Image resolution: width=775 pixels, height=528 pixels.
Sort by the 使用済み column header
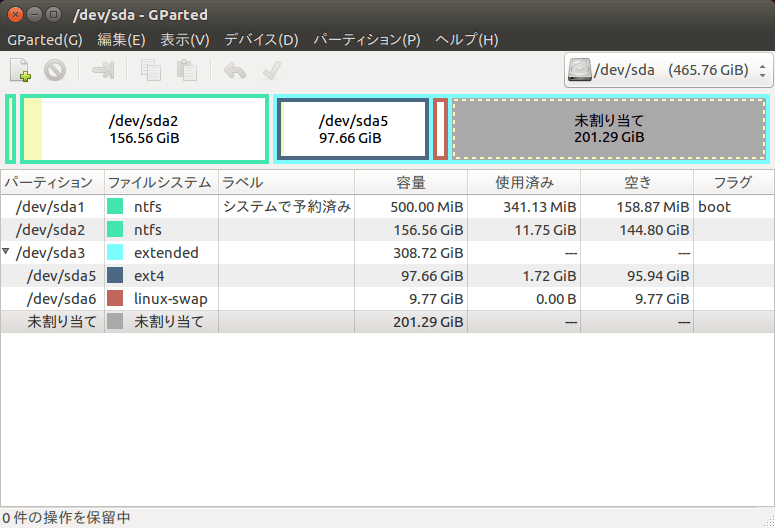(524, 182)
